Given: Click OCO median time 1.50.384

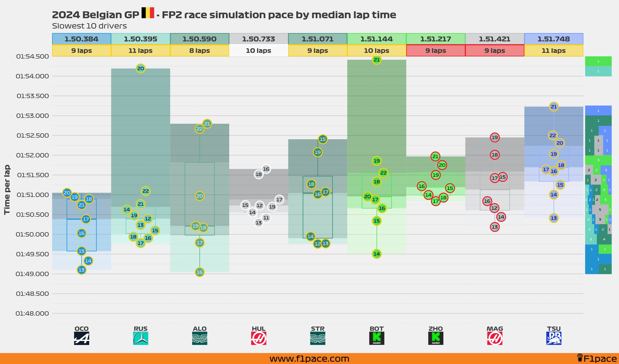Looking at the screenshot, I should tap(82, 39).
